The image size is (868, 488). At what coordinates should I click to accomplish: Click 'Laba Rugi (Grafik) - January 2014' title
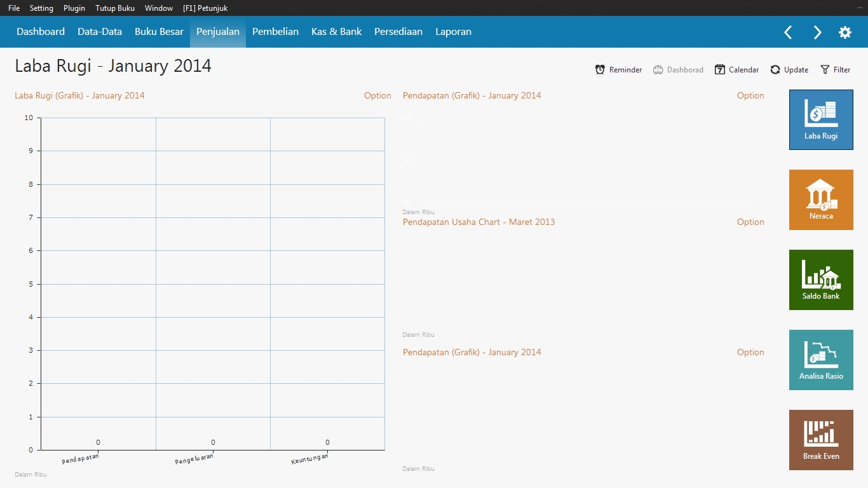coord(79,96)
